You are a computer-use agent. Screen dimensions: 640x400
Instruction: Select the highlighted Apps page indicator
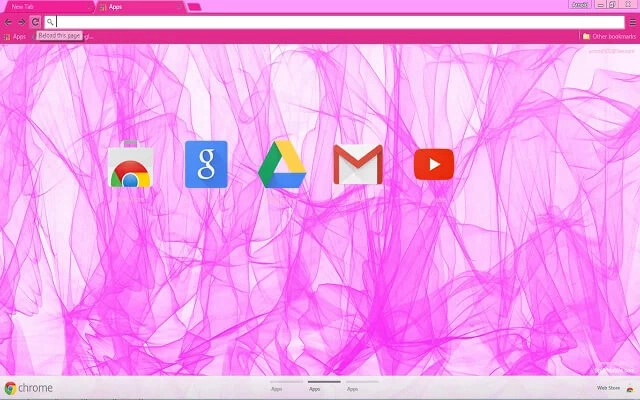tap(324, 386)
